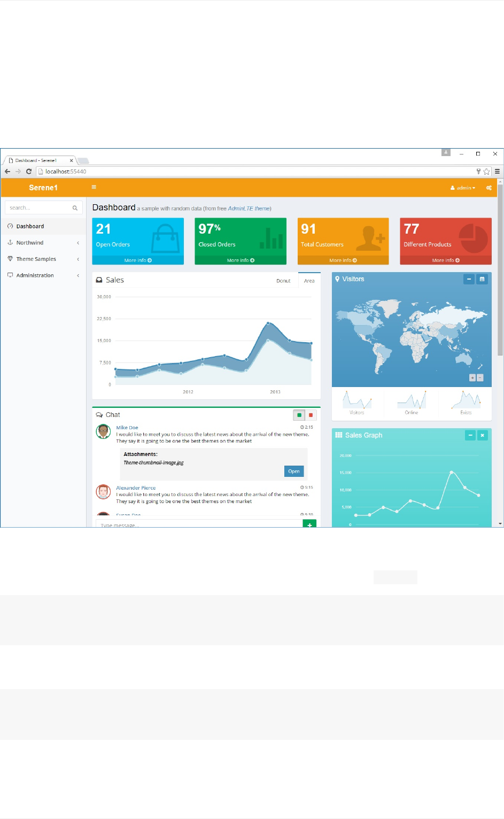The width and height of the screenshot is (504, 819).
Task: Click the Exists sparkline chart thumbnail
Action: pyautogui.click(x=466, y=400)
